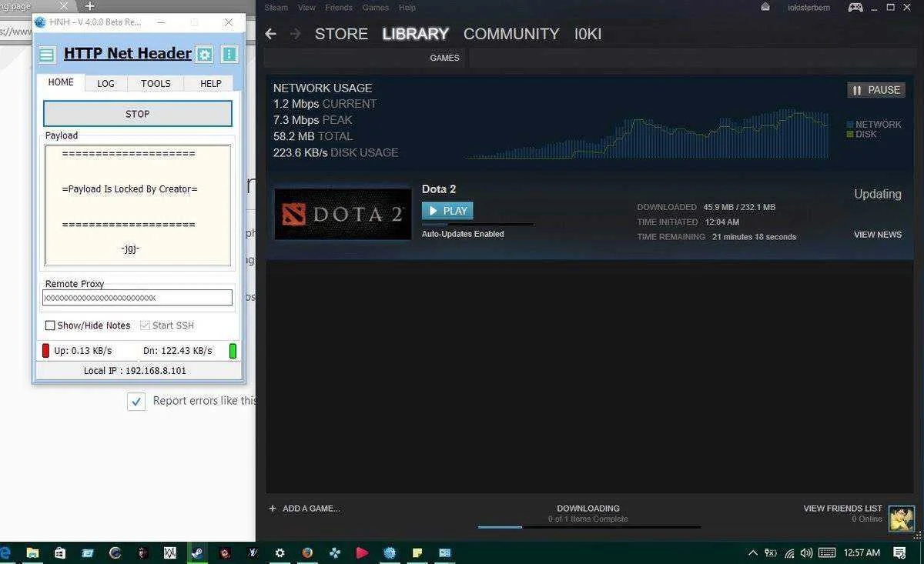Click the Local IP 192.168.8.101 status text
Screen dimensions: 924x564
(135, 371)
